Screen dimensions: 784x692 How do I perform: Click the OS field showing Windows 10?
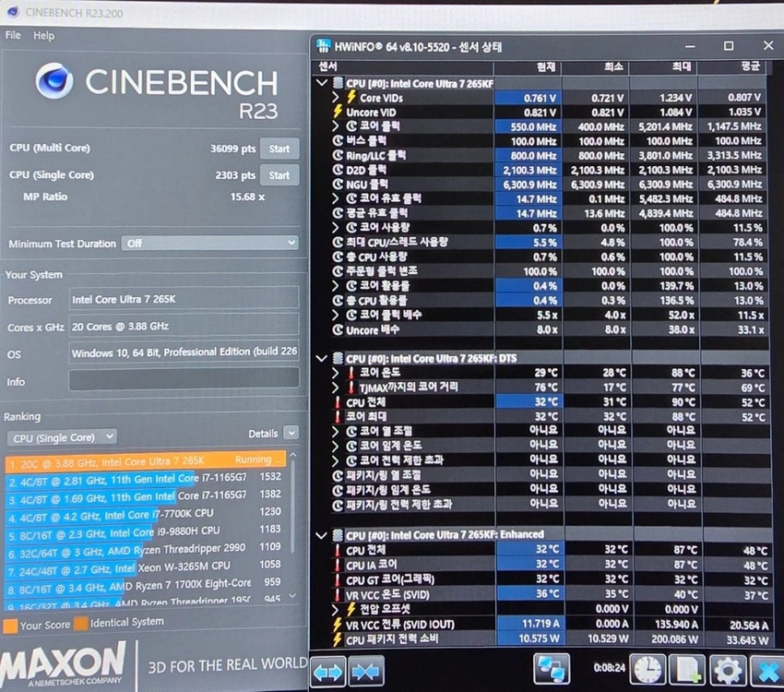tap(184, 352)
